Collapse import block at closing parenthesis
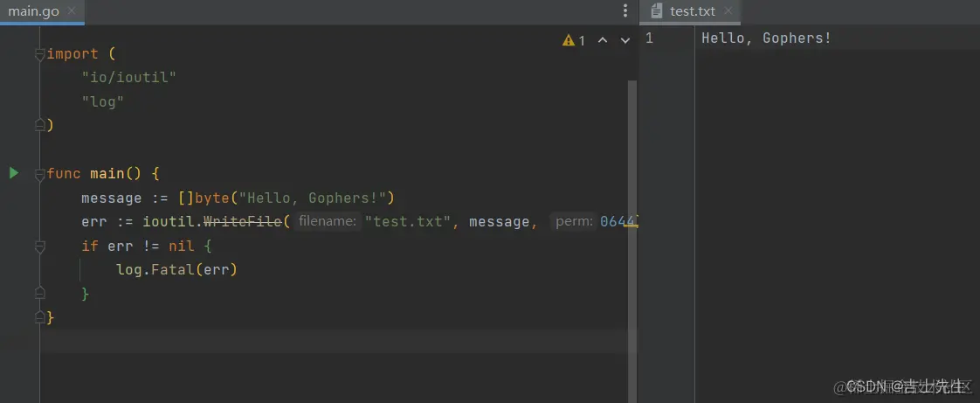This screenshot has height=403, width=980. tap(40, 125)
